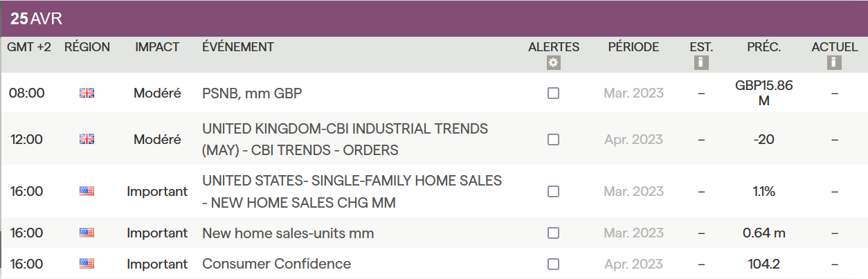This screenshot has height=279, width=868.
Task: Click the UK flag on PSNB row
Action: 87,93
